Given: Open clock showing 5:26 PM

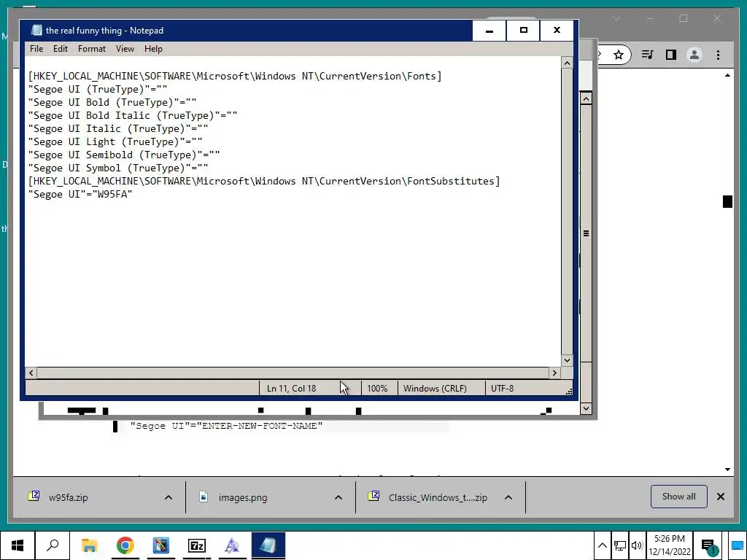Looking at the screenshot, I should 670,545.
